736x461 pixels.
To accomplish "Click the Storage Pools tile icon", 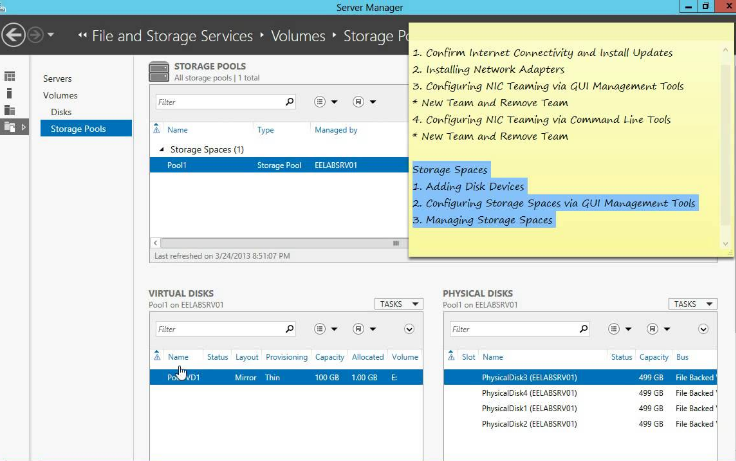I will (x=159, y=72).
